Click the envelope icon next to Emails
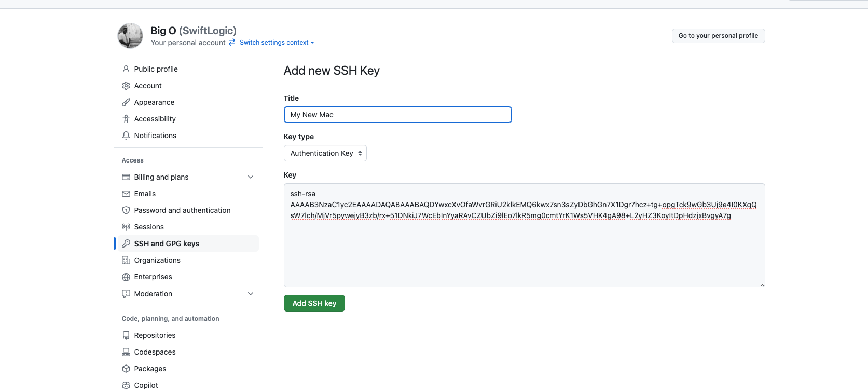This screenshot has height=392, width=868. click(x=126, y=194)
